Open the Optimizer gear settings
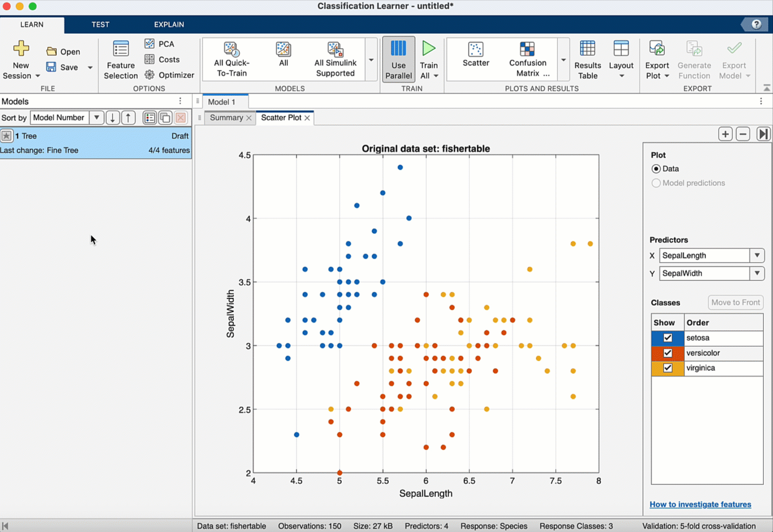Image resolution: width=773 pixels, height=532 pixels. click(150, 75)
